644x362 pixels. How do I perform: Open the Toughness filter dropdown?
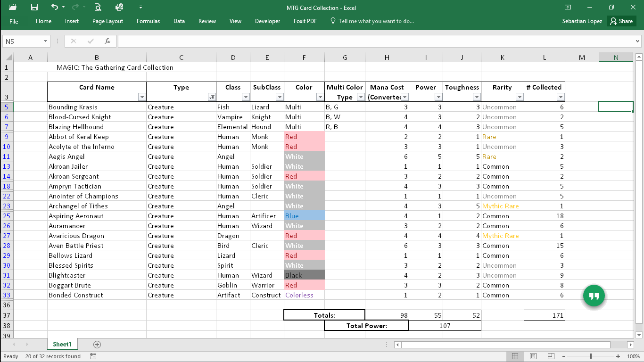point(476,97)
